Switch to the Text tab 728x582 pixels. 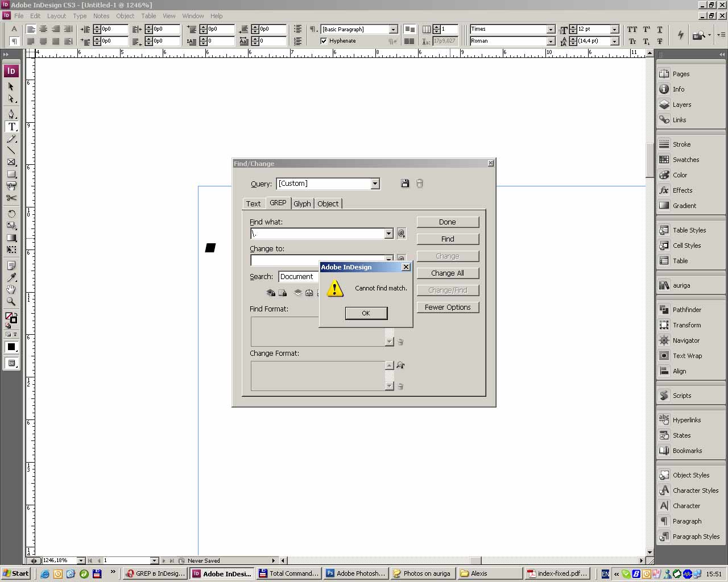254,203
